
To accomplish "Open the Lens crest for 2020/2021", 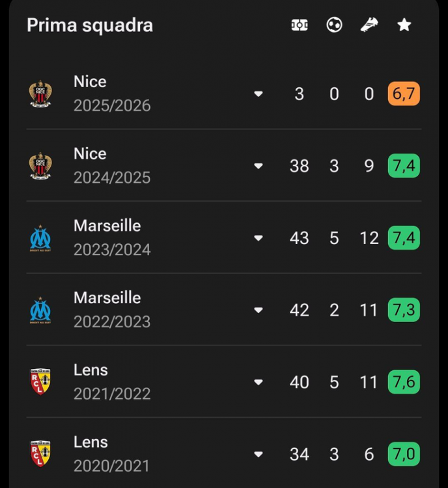I will (x=40, y=454).
